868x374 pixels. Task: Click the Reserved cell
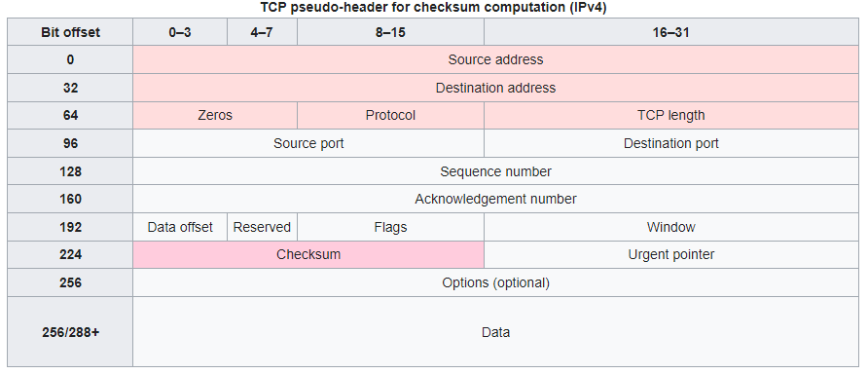pos(262,227)
